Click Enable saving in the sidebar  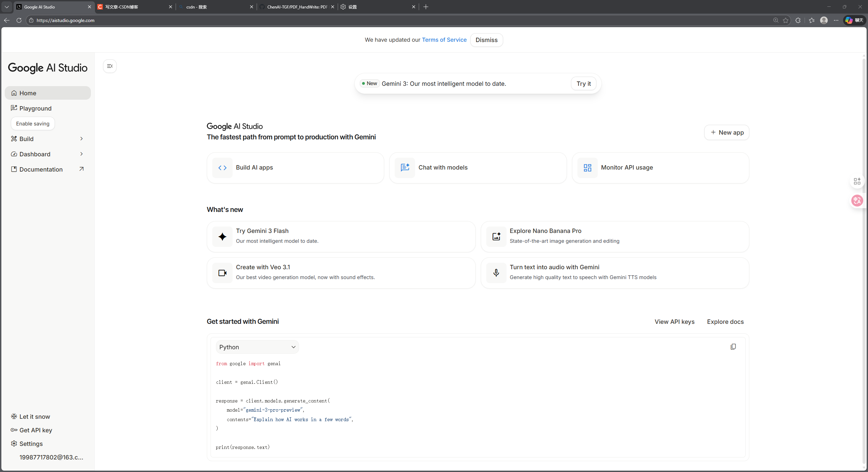33,123
